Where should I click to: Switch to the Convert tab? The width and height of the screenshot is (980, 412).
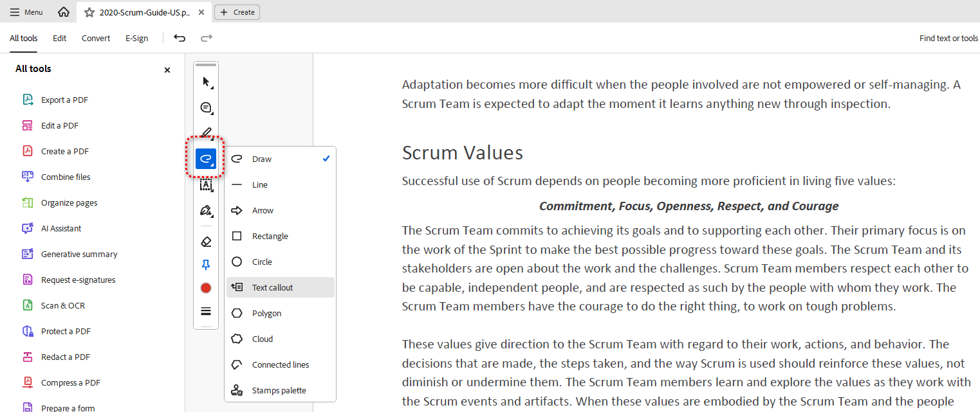(x=96, y=38)
